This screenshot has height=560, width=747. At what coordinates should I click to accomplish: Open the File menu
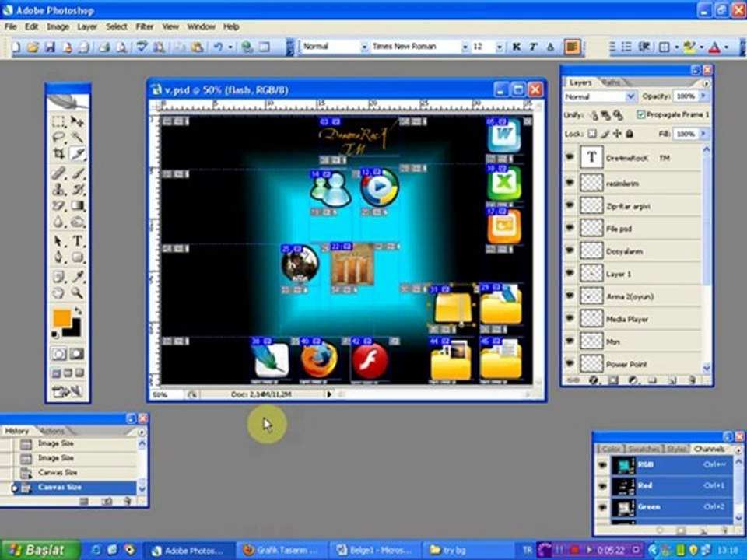[x=10, y=26]
